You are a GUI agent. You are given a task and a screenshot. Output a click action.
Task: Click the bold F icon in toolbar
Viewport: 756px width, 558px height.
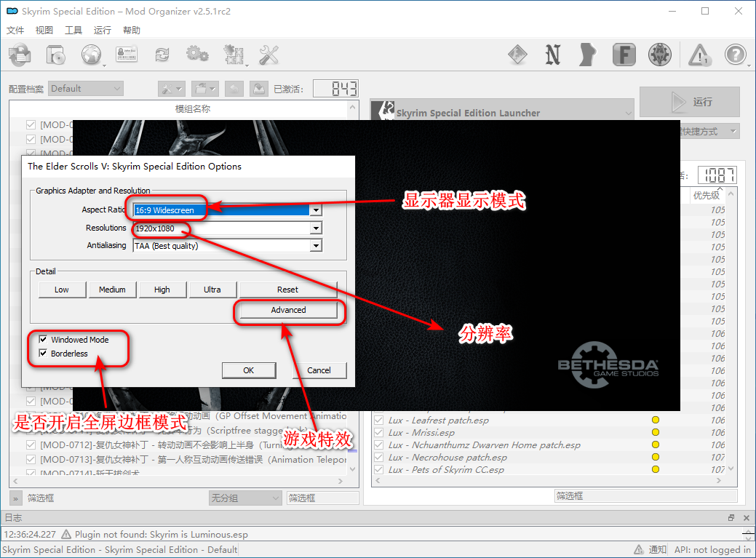pyautogui.click(x=624, y=55)
